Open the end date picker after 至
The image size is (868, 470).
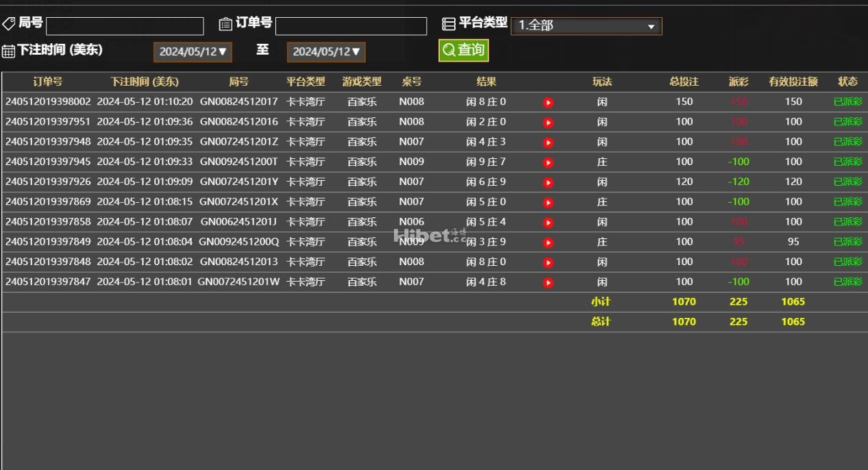tap(326, 52)
